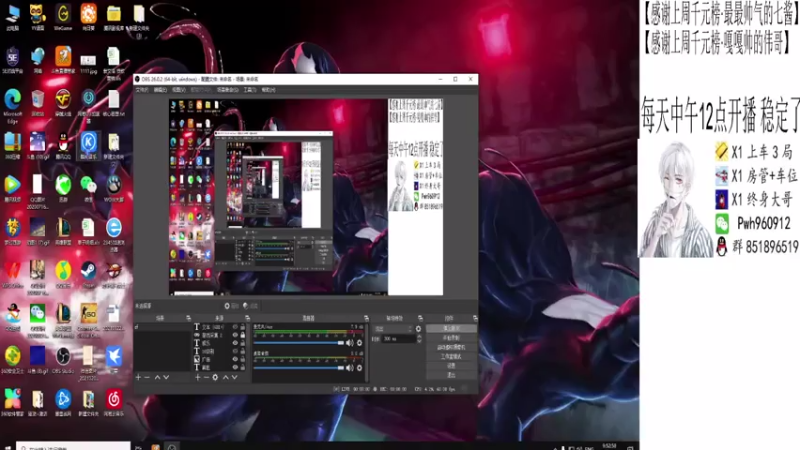Open source properties gear in Sources toolbar
This screenshot has height=450, width=800.
click(215, 378)
